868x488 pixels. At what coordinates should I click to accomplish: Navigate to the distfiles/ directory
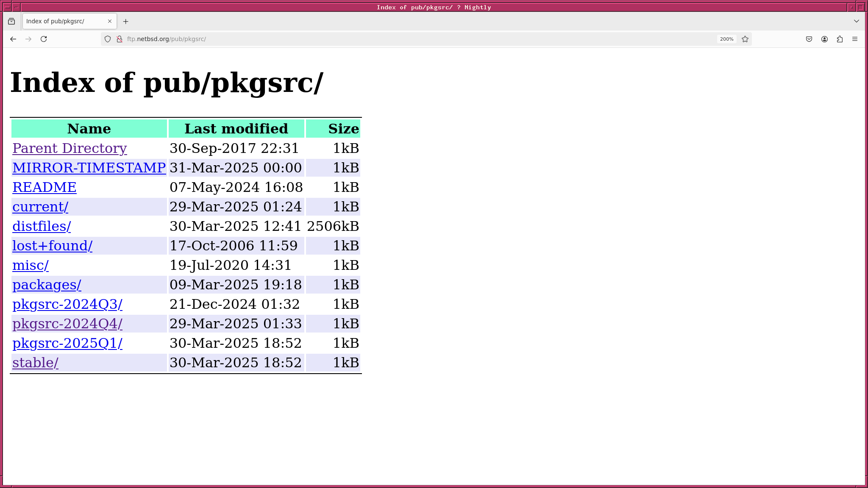(x=42, y=226)
